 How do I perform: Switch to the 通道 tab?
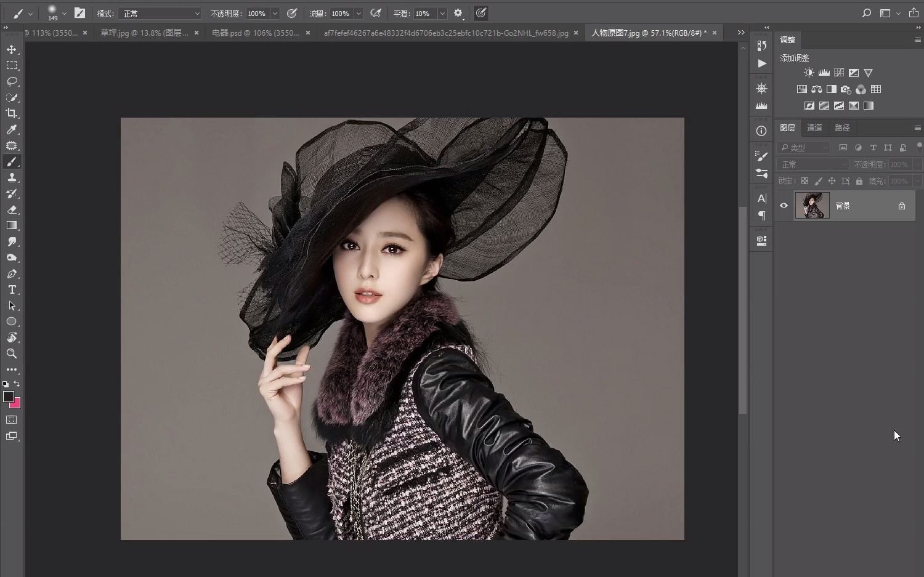point(814,127)
